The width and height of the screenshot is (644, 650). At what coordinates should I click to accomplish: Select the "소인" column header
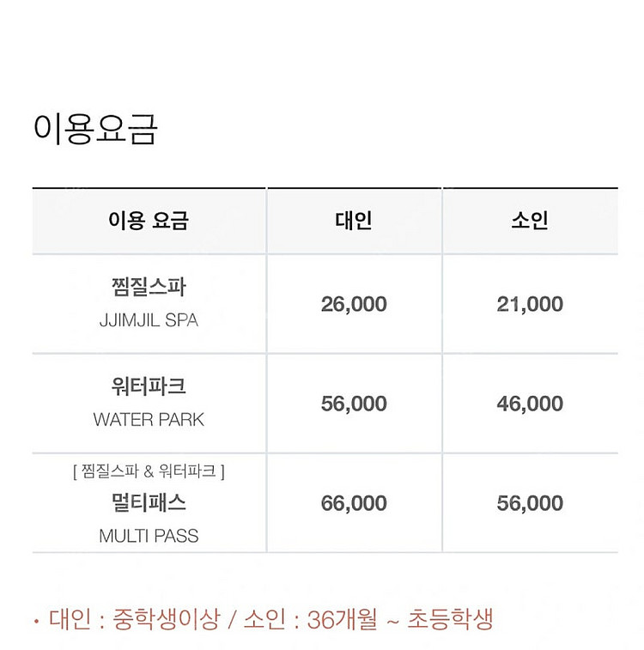[530, 221]
